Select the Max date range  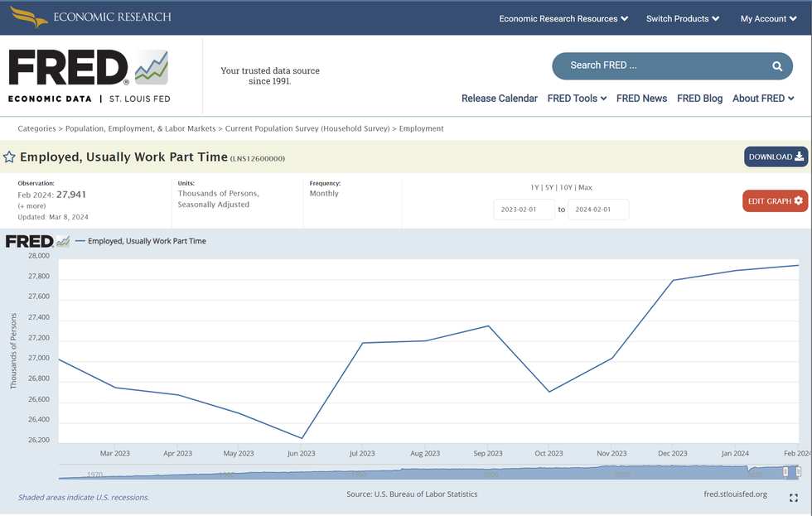click(585, 187)
